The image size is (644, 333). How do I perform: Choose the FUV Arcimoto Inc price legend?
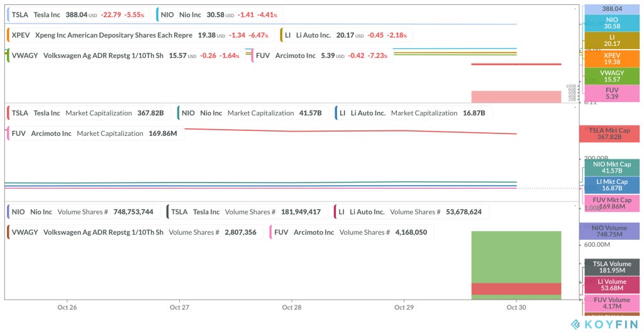tap(322, 55)
